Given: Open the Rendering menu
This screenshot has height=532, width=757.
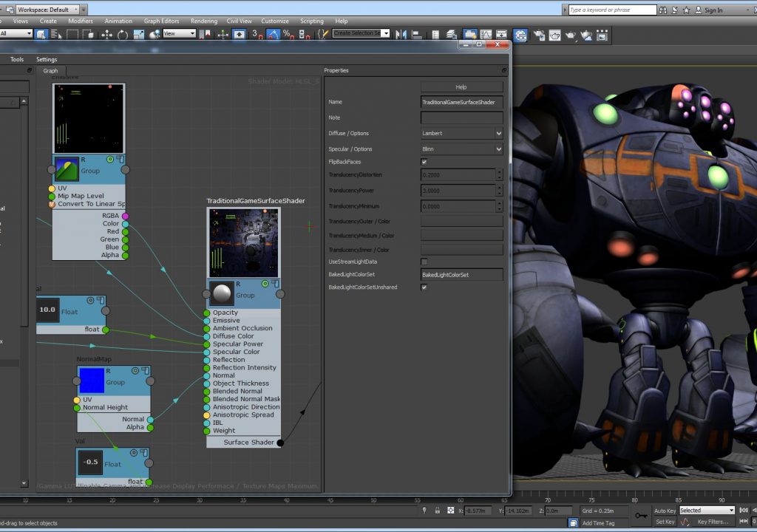Looking at the screenshot, I should point(204,21).
